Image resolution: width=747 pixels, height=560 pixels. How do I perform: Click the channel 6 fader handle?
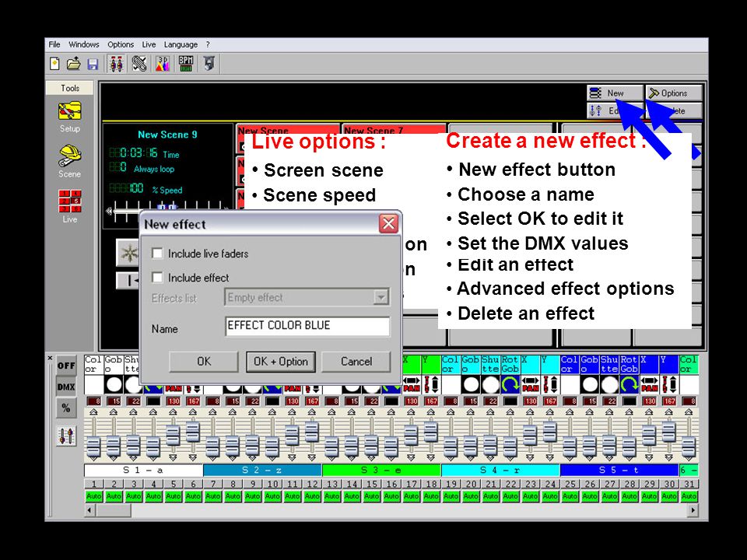tap(193, 432)
